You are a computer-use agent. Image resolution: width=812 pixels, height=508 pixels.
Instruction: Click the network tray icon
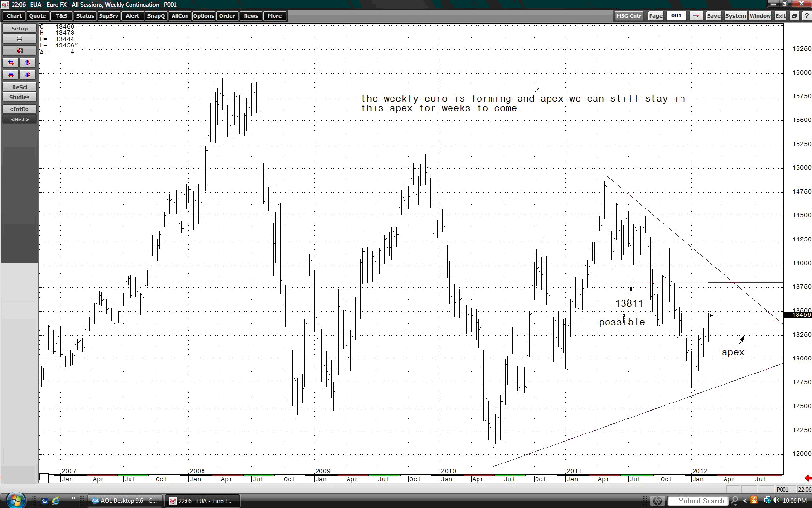click(767, 501)
